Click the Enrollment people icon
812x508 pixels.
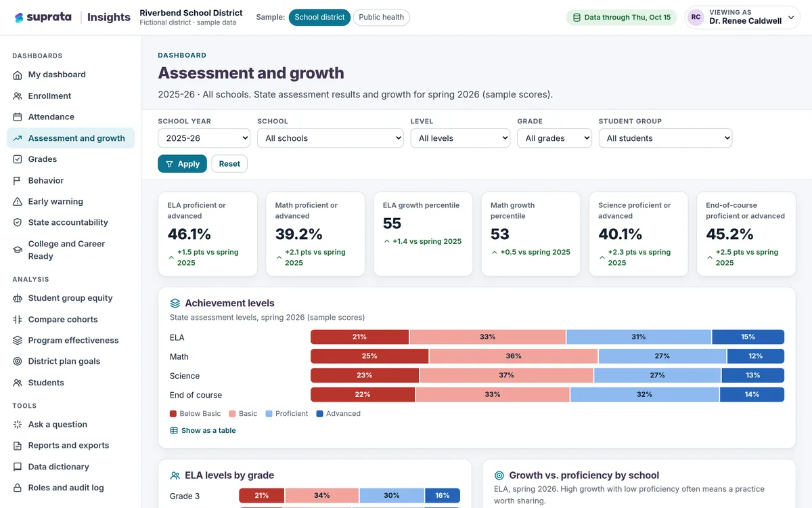(x=18, y=96)
